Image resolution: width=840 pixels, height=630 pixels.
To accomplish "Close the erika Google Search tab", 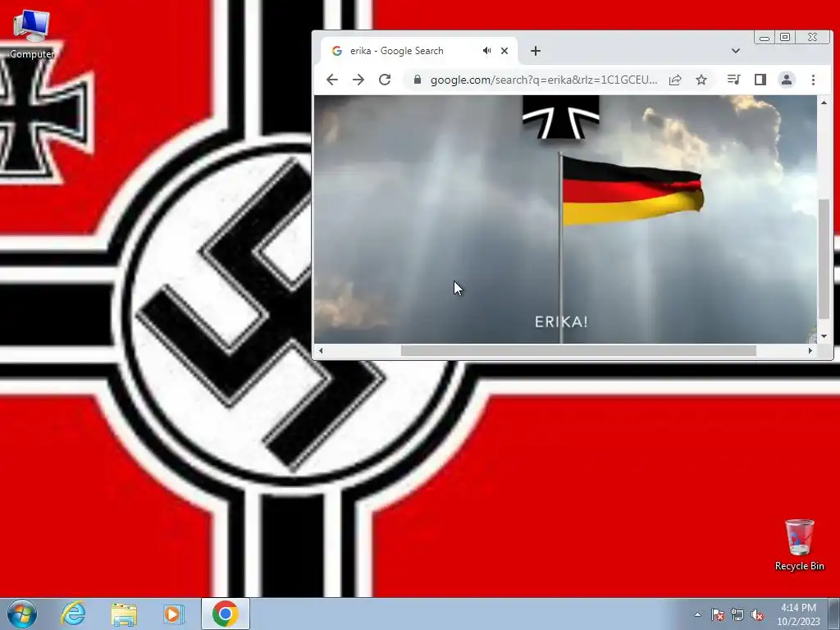I will [x=504, y=51].
